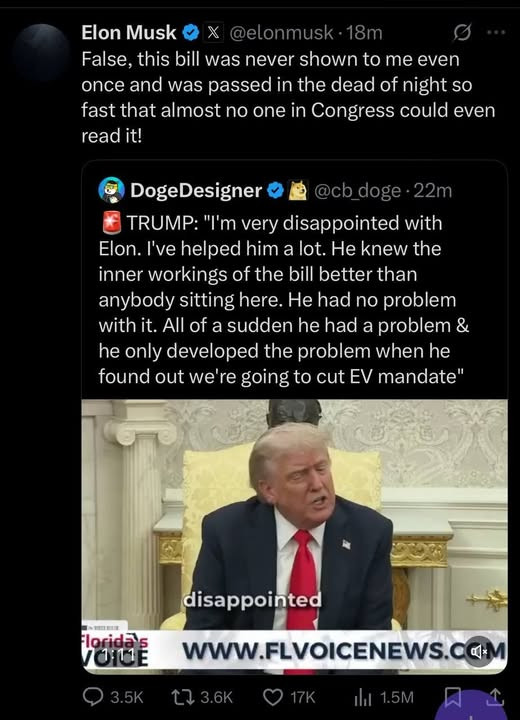
Task: Repost this tweet via retweet icon
Action: click(181, 698)
